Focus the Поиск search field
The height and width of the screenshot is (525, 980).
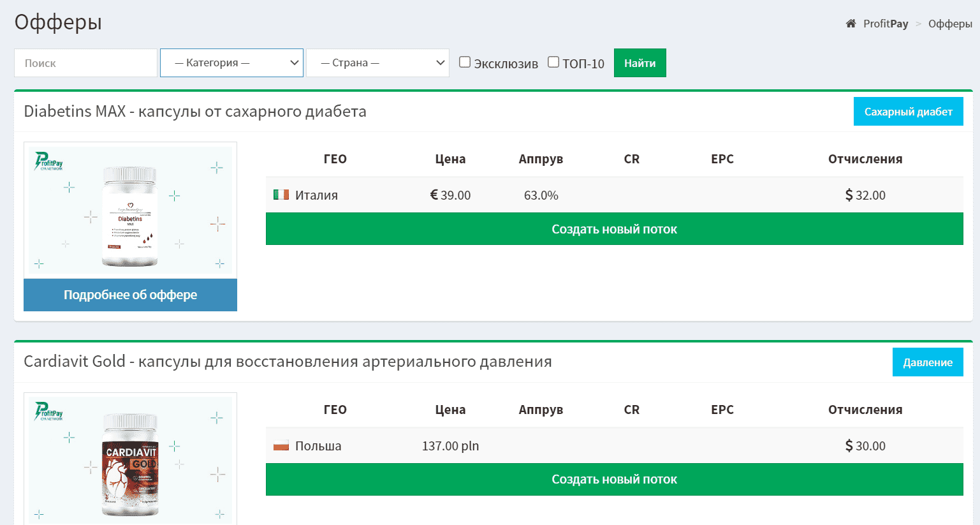coord(85,63)
